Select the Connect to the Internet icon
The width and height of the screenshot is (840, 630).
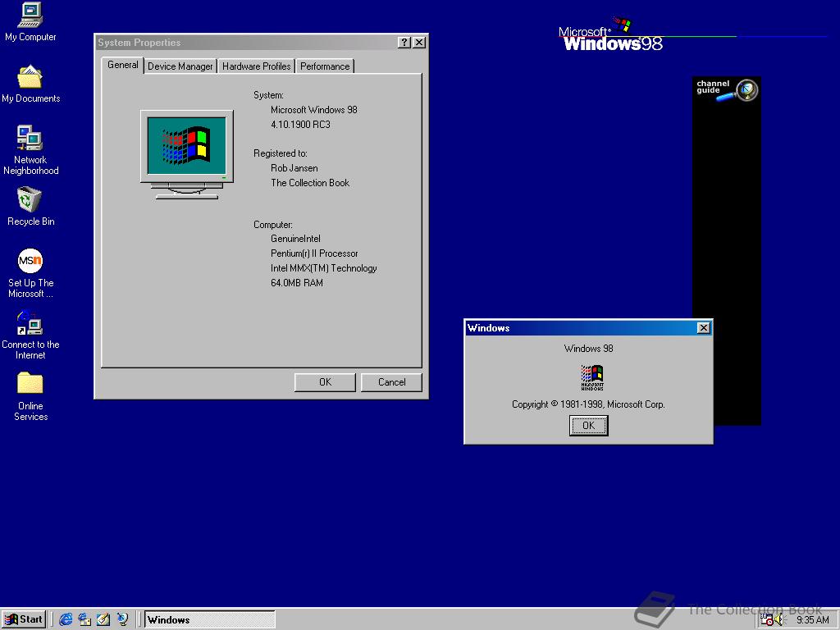coord(30,335)
